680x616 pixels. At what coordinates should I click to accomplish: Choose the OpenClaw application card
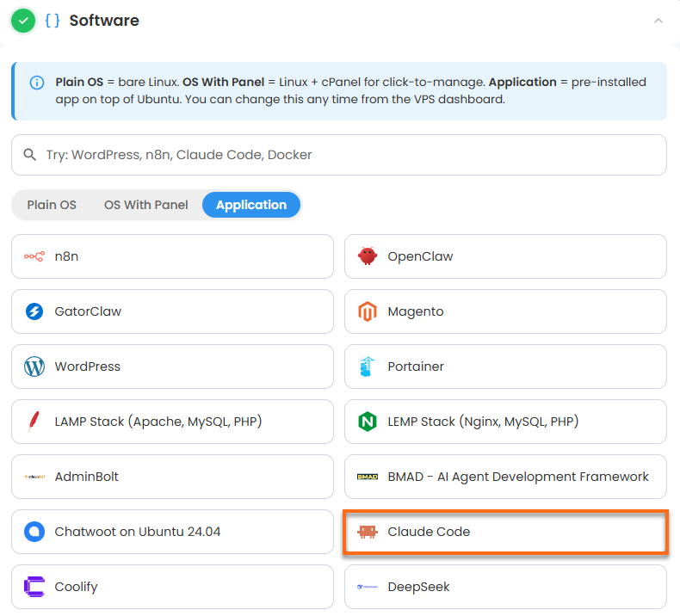pyautogui.click(x=505, y=256)
